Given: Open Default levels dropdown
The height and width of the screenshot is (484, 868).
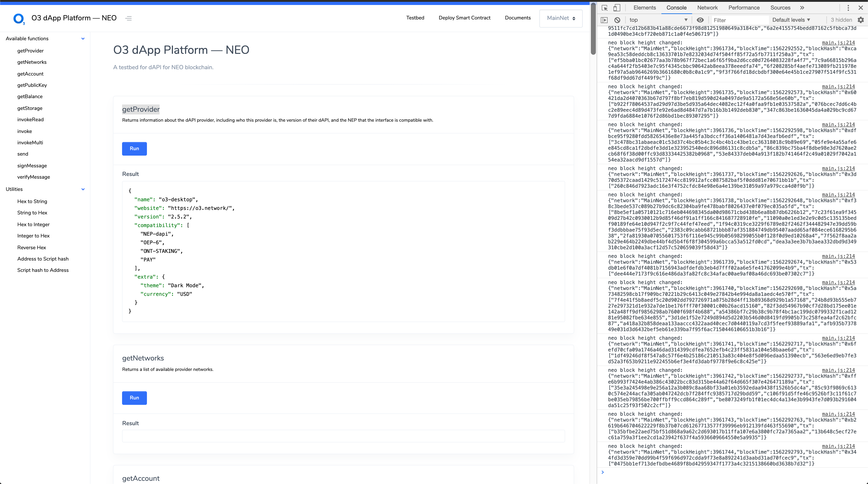Looking at the screenshot, I should 791,20.
